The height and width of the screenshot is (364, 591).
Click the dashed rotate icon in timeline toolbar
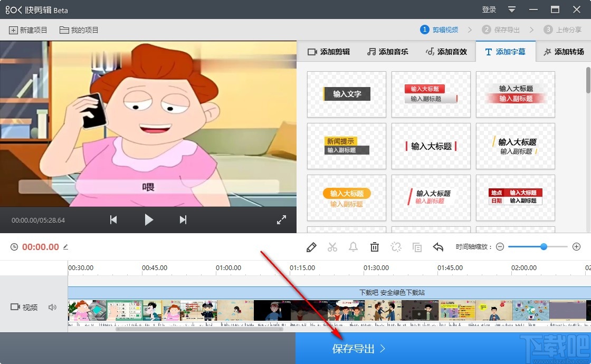pos(396,247)
